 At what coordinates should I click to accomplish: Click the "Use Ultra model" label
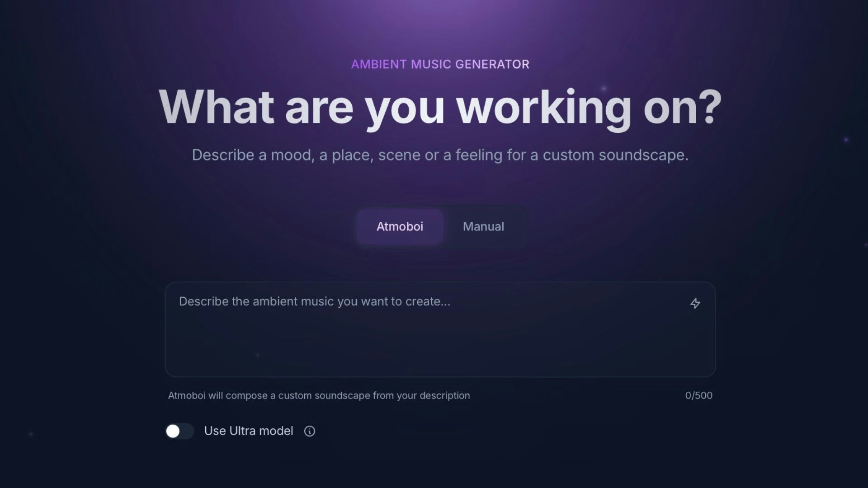click(x=249, y=431)
